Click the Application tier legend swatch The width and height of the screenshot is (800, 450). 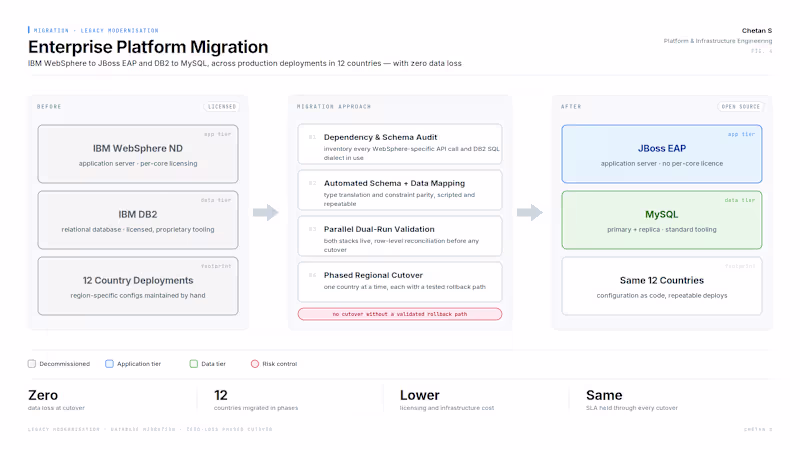[109, 364]
